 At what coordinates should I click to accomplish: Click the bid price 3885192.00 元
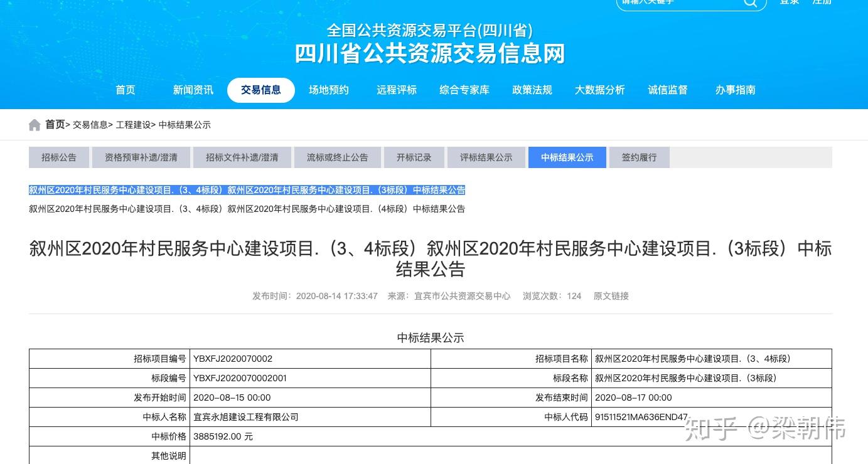pyautogui.click(x=223, y=436)
